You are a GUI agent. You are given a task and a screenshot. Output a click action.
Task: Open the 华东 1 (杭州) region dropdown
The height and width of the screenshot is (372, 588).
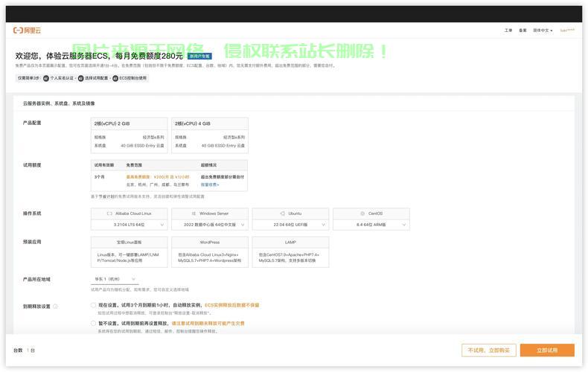115,279
